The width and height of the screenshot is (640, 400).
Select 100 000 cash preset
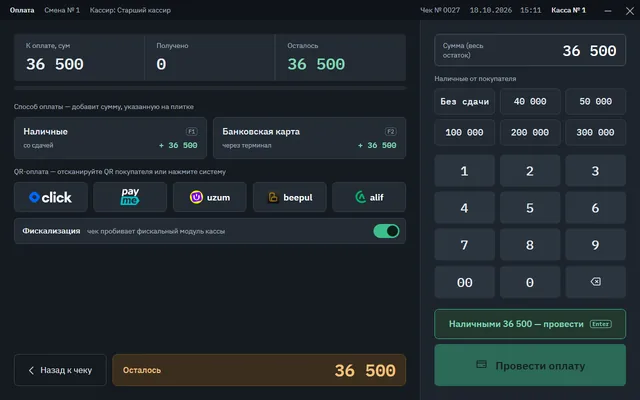tap(464, 132)
